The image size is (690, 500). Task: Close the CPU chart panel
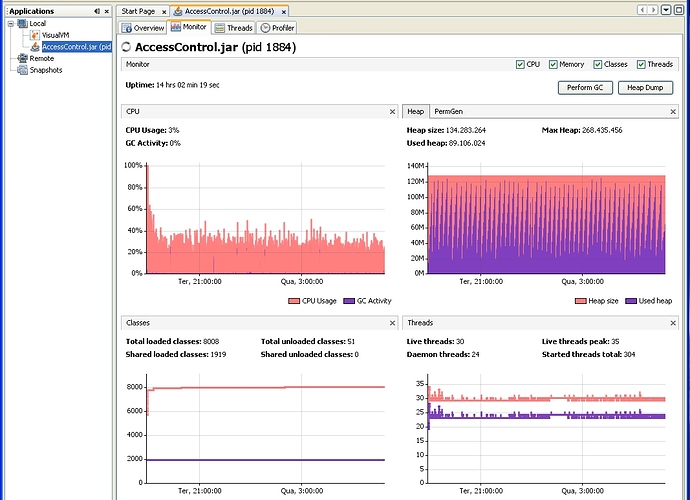point(392,112)
